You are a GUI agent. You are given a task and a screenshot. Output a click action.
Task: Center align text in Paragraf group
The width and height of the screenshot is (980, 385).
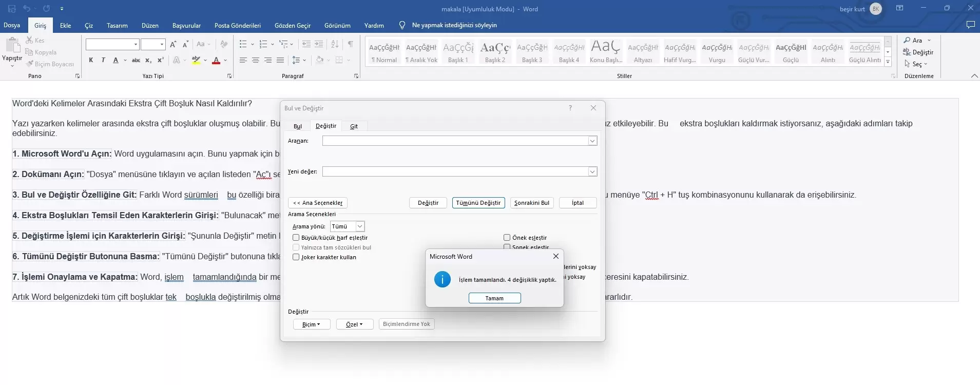pyautogui.click(x=256, y=60)
